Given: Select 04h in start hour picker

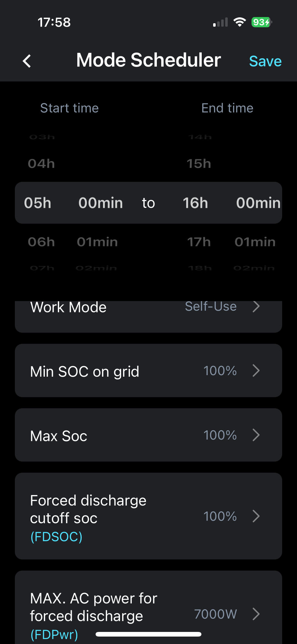Looking at the screenshot, I should click(x=41, y=164).
